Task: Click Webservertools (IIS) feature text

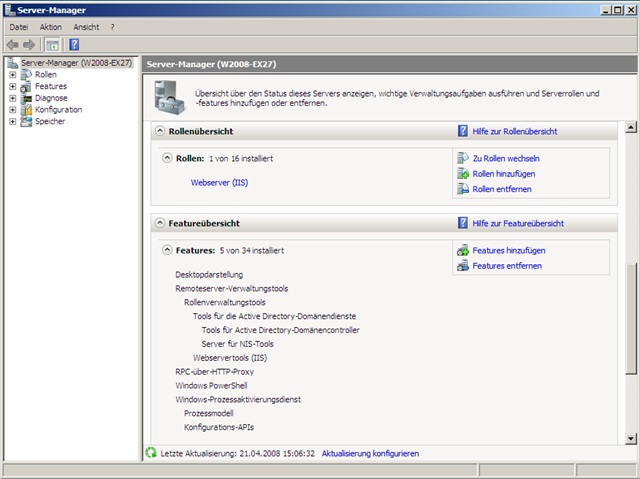Action: [x=230, y=358]
